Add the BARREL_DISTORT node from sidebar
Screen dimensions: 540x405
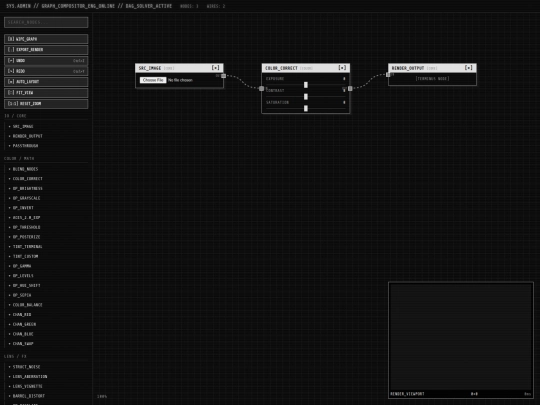tap(46, 396)
